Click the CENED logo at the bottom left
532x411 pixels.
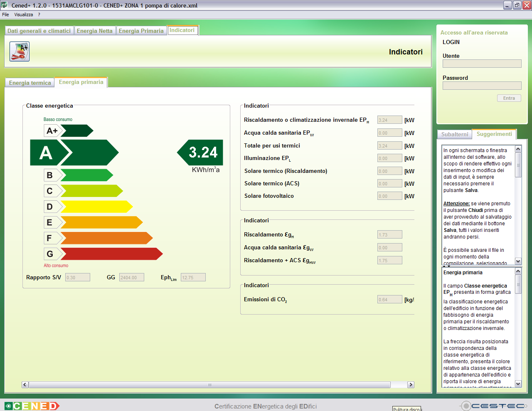pyautogui.click(x=32, y=406)
